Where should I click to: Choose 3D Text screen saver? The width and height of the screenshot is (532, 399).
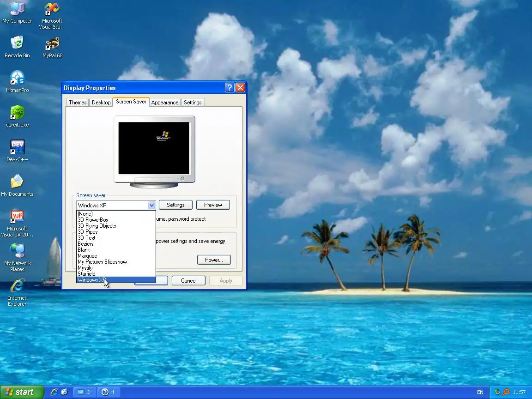coord(116,238)
